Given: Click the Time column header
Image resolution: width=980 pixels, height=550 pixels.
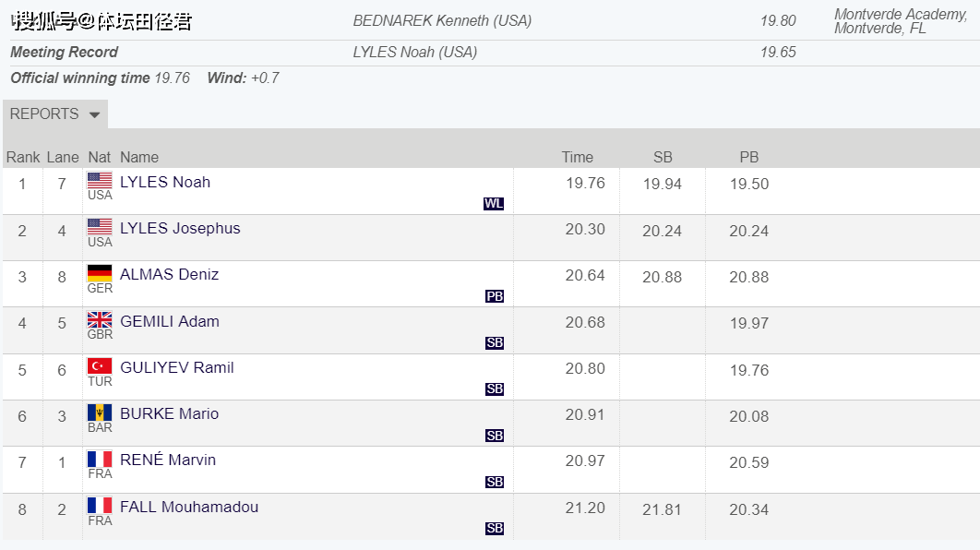Looking at the screenshot, I should click(577, 158).
